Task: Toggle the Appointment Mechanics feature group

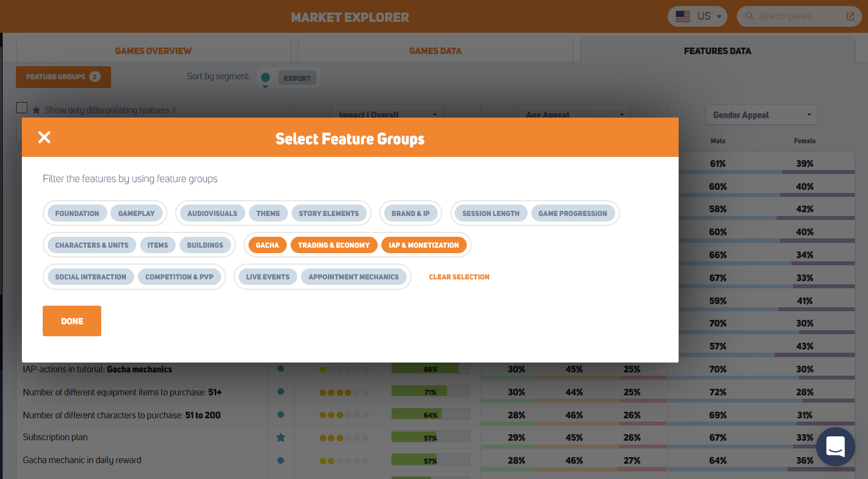Action: (354, 277)
